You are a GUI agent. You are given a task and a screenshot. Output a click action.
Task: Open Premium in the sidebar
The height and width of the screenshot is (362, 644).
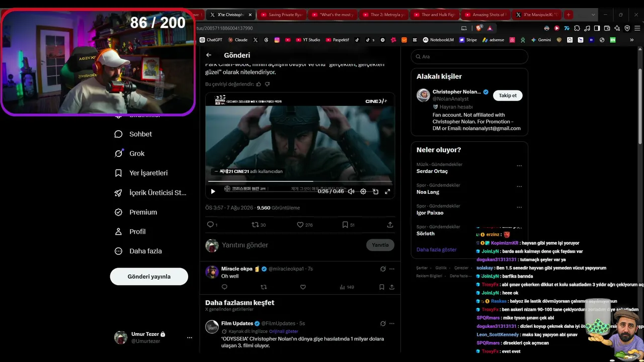pyautogui.click(x=136, y=212)
